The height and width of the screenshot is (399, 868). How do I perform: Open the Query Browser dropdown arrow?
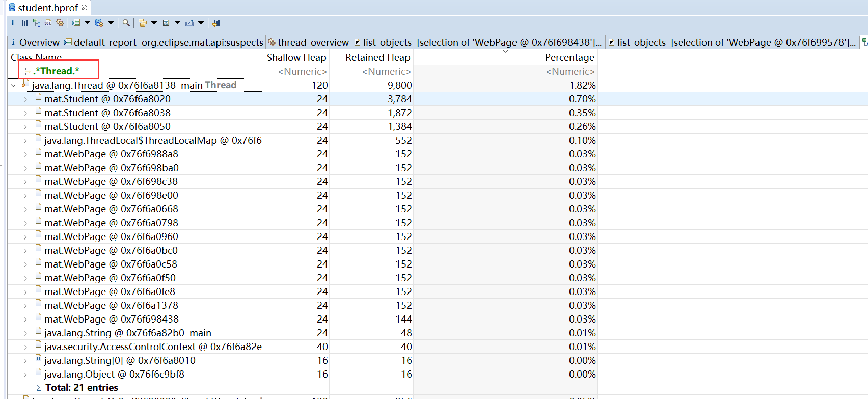pos(111,23)
